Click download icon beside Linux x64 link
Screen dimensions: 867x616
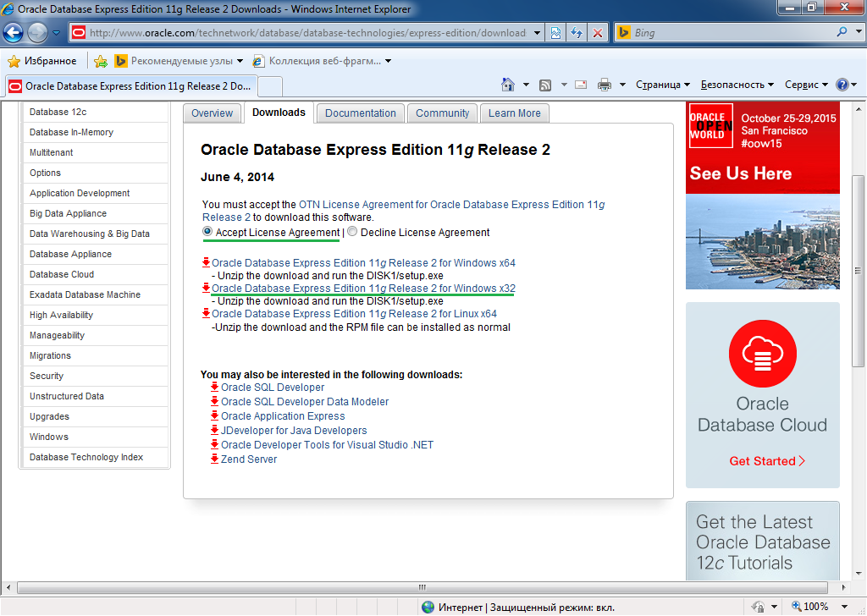pyautogui.click(x=207, y=313)
